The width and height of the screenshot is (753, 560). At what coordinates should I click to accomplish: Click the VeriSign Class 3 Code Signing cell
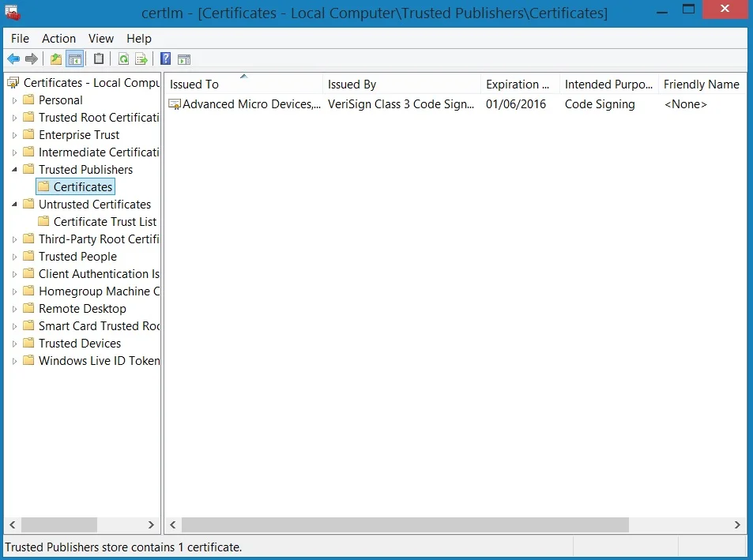[401, 104]
